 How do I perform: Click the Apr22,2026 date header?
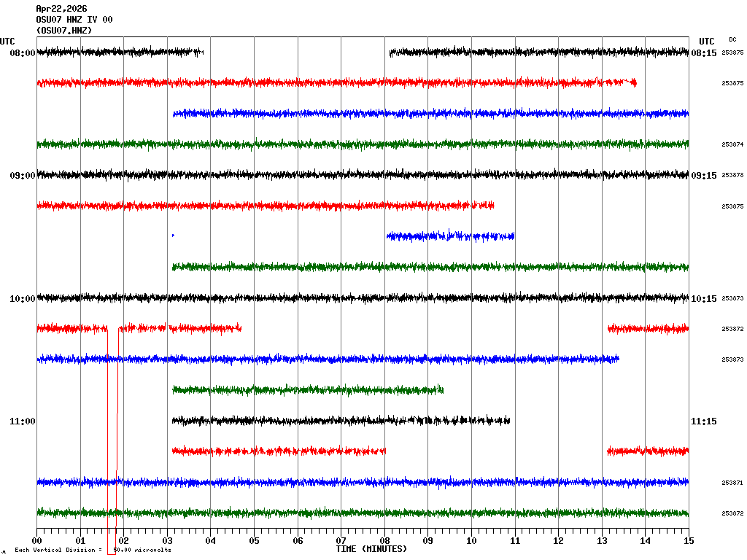pyautogui.click(x=61, y=9)
